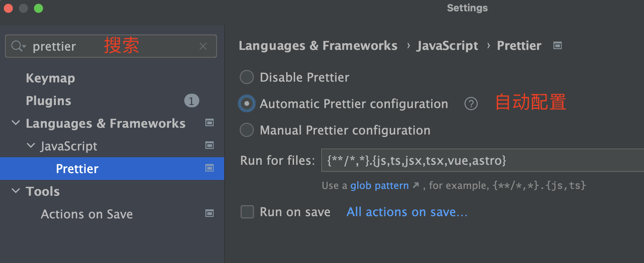Collapse the Tools tree node
The width and height of the screenshot is (644, 263).
[16, 191]
